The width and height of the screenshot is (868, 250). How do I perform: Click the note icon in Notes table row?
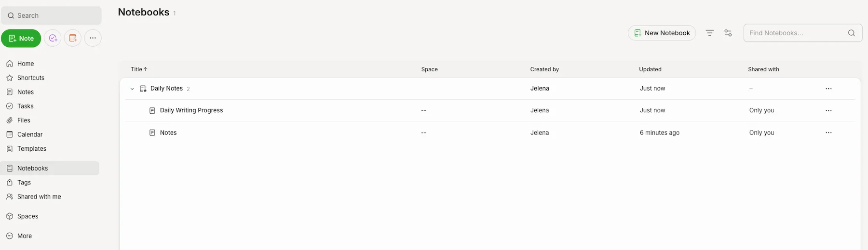coord(152,132)
